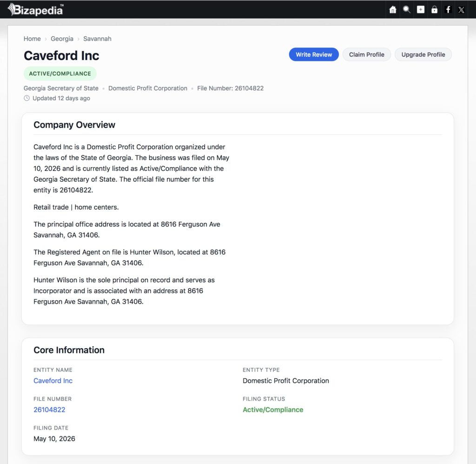Open the home icon in header
This screenshot has width=476, height=464.
(x=393, y=10)
